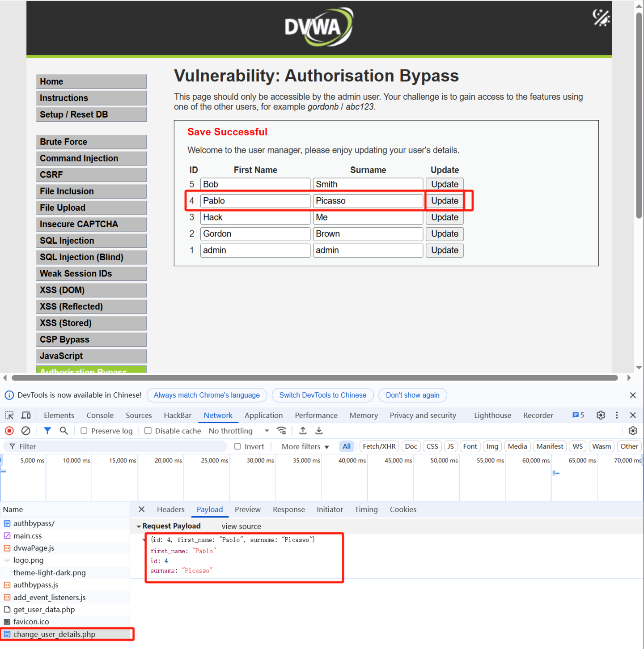
Task: Expand the More filters dropdown
Action: point(305,446)
